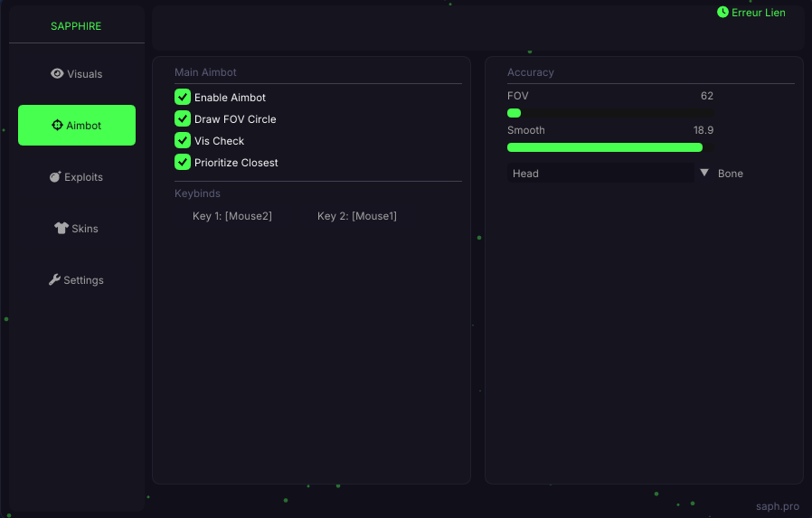Select the Aimbot tab

click(77, 126)
